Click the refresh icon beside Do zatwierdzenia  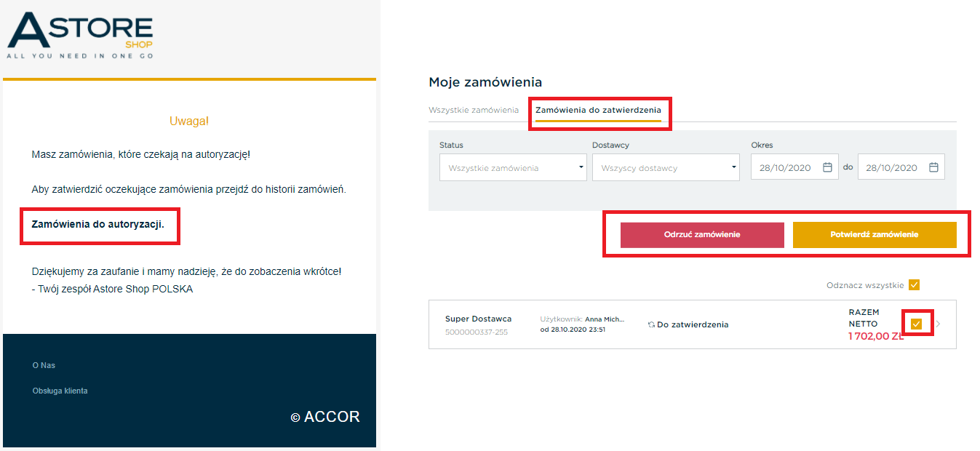(x=651, y=325)
